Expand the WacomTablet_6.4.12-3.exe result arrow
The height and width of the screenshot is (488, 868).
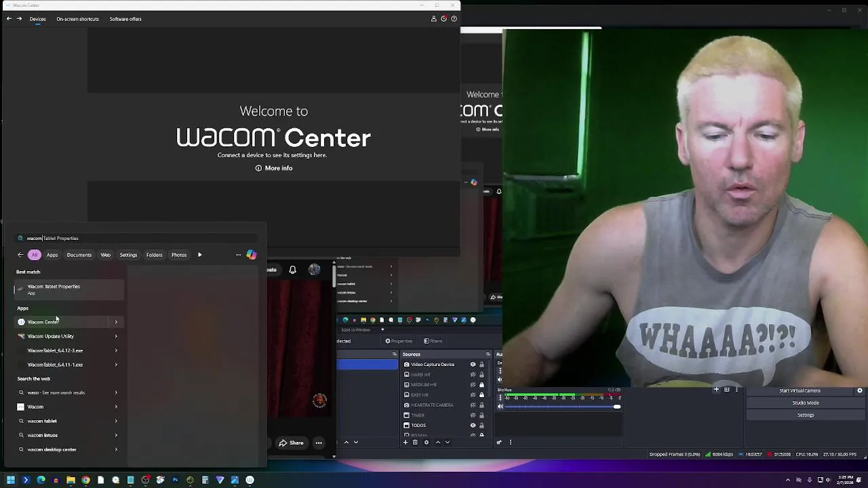click(116, 350)
